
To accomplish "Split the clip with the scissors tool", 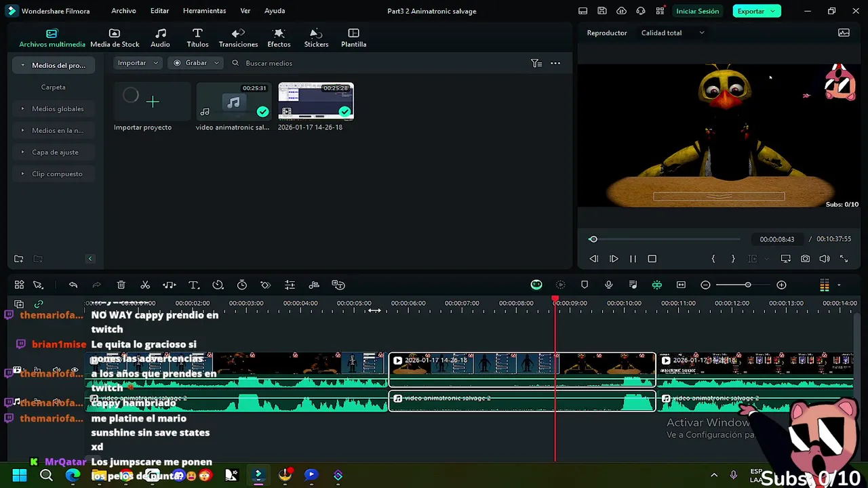I will click(x=145, y=285).
